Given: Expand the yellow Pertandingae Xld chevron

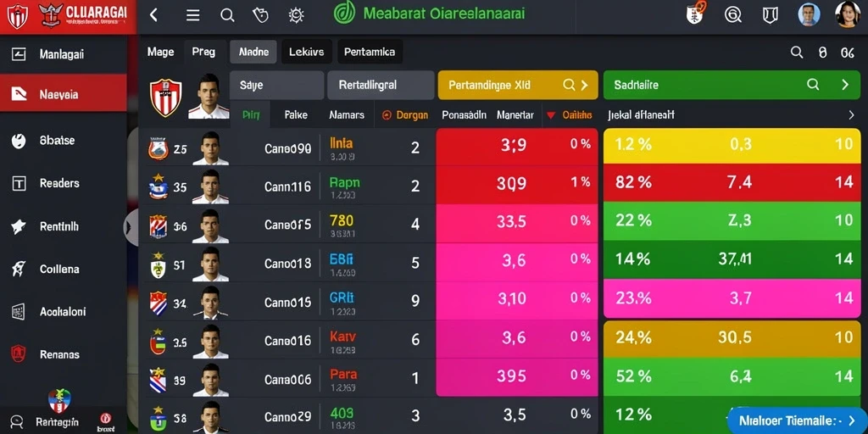Looking at the screenshot, I should point(584,86).
